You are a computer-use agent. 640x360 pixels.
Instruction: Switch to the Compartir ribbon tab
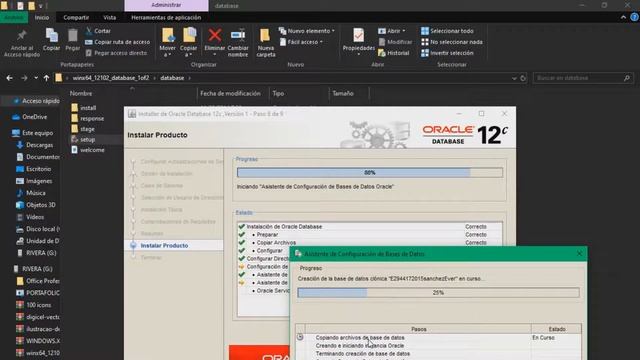(x=76, y=18)
